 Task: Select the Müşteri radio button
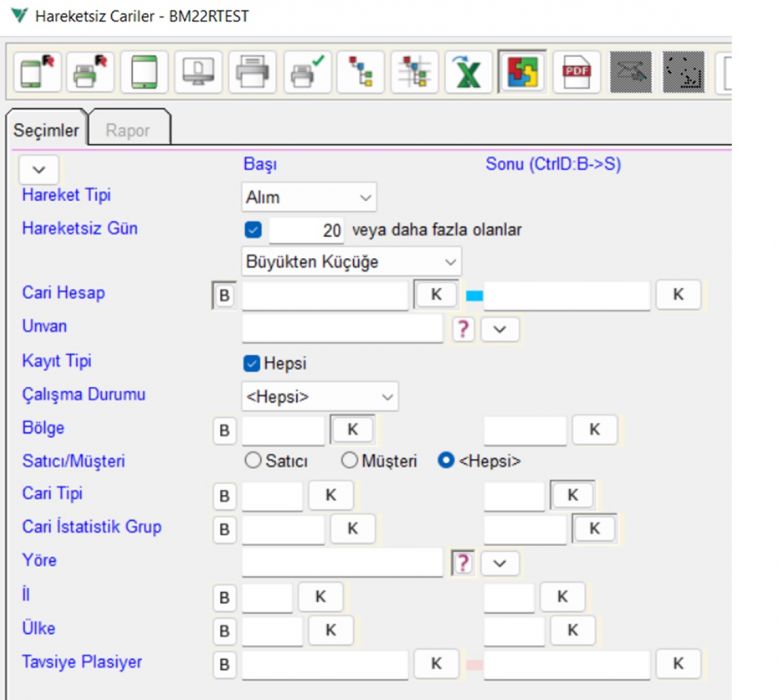pos(349,461)
